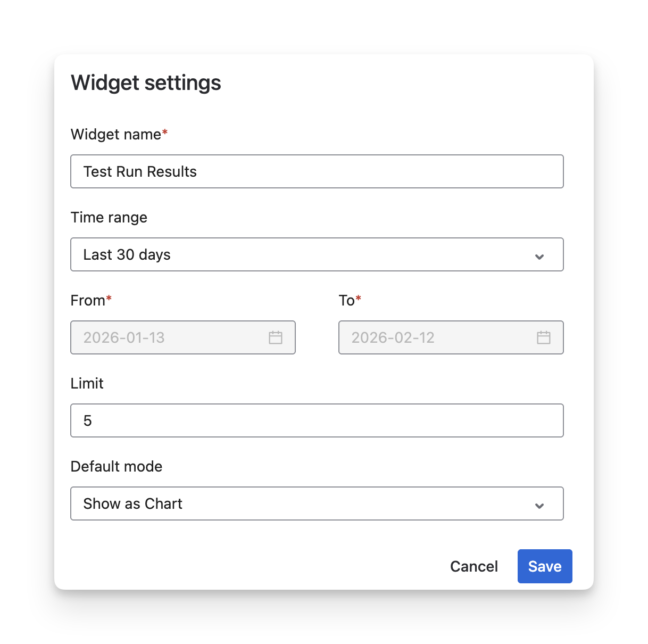The width and height of the screenshot is (648, 644).
Task: Expand the Default mode chevron arrow
Action: (x=539, y=506)
